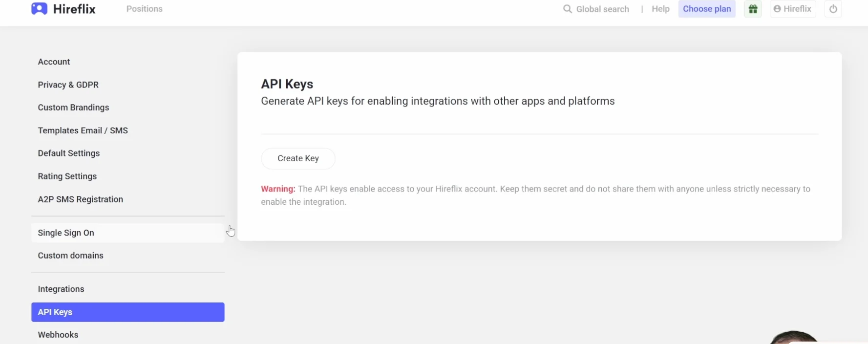Screen dimensions: 868x344
Task: Click the Hireflix brand name text
Action: pos(74,9)
